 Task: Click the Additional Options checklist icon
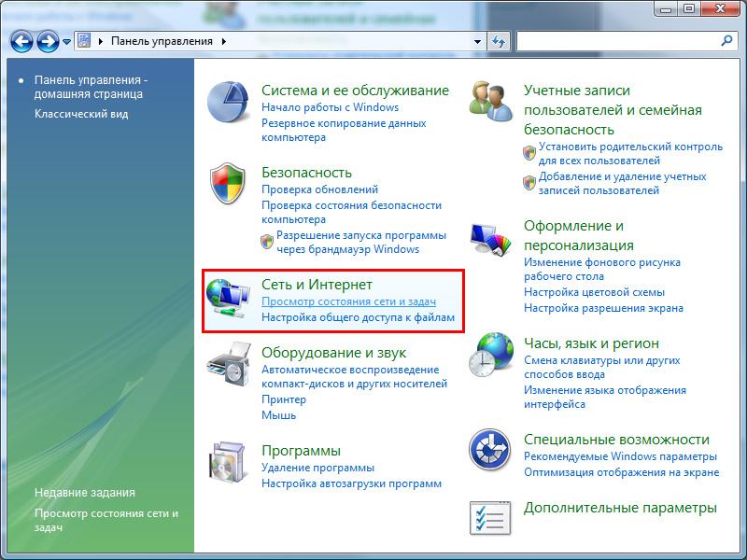point(490,518)
